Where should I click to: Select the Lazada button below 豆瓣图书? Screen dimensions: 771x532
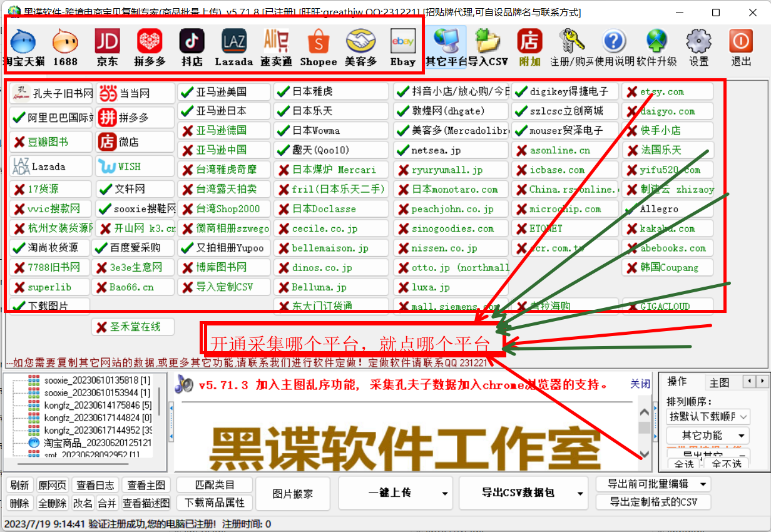coord(52,166)
